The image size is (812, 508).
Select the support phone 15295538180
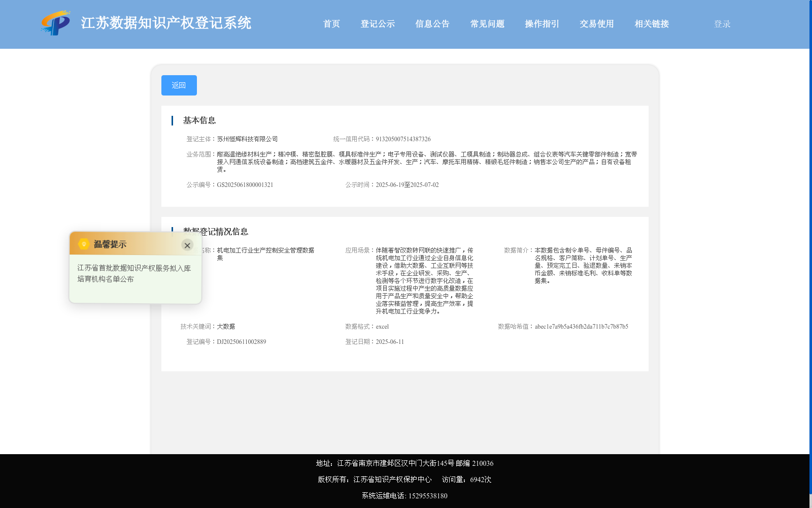(428, 496)
